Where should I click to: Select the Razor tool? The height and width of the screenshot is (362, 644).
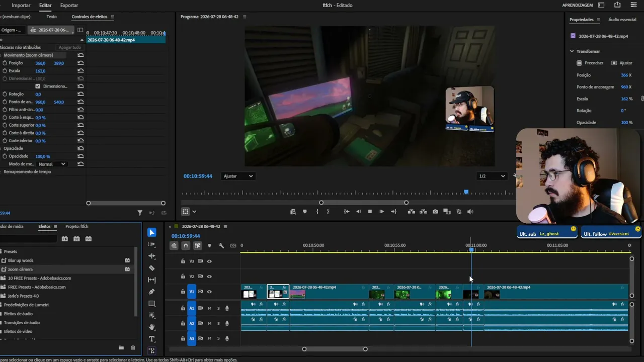coord(152,268)
